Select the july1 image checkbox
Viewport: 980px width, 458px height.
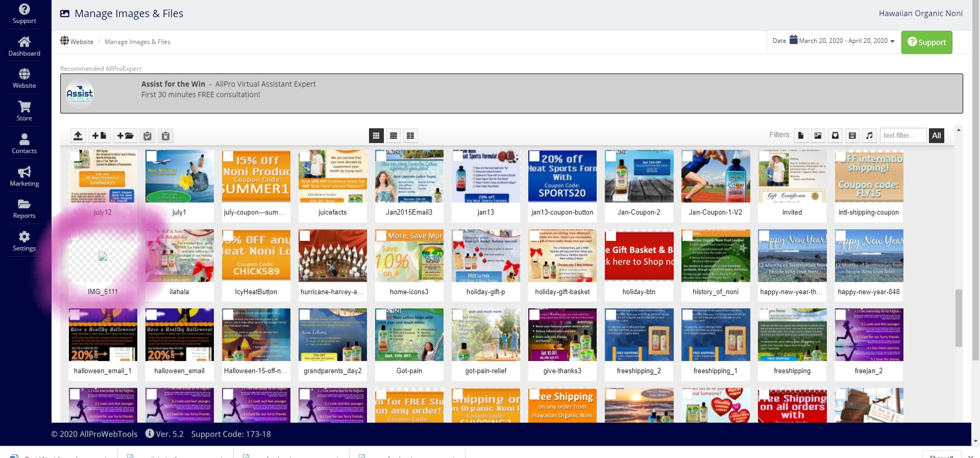pyautogui.click(x=151, y=156)
